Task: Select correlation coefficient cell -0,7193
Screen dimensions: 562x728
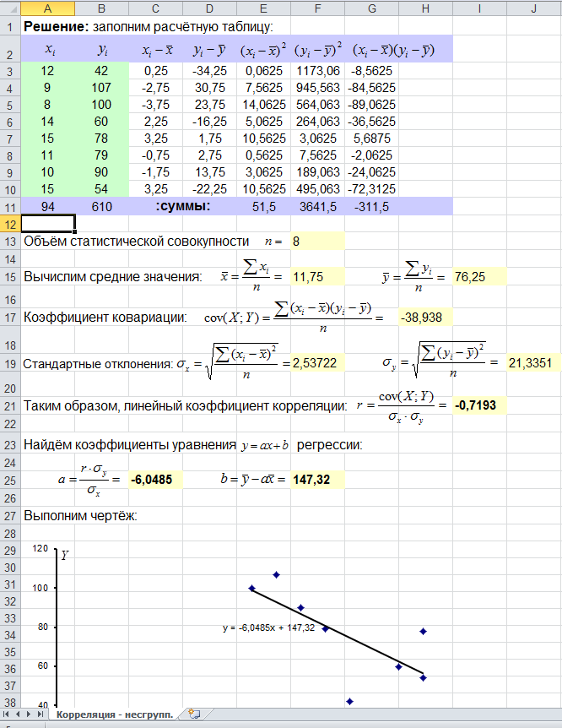Action: coord(480,406)
